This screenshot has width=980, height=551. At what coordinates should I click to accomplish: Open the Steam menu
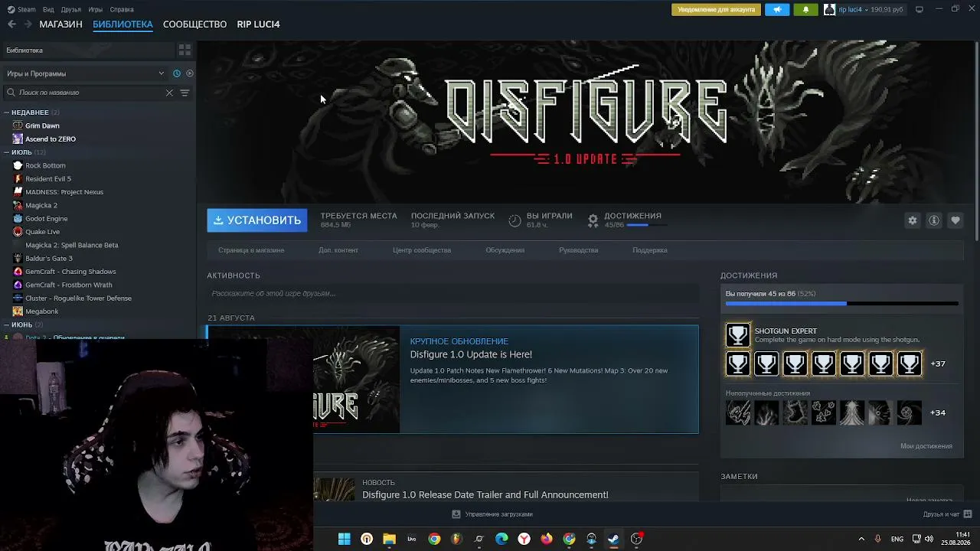(22, 10)
